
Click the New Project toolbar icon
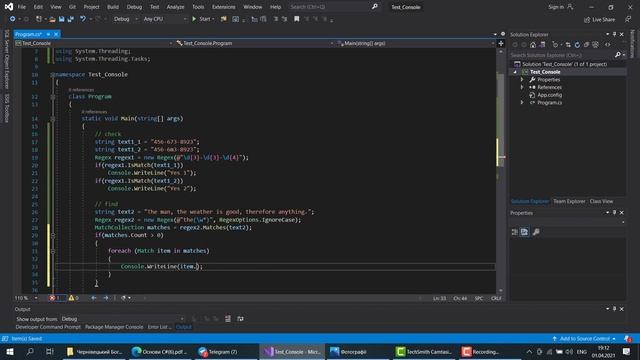click(x=39, y=19)
